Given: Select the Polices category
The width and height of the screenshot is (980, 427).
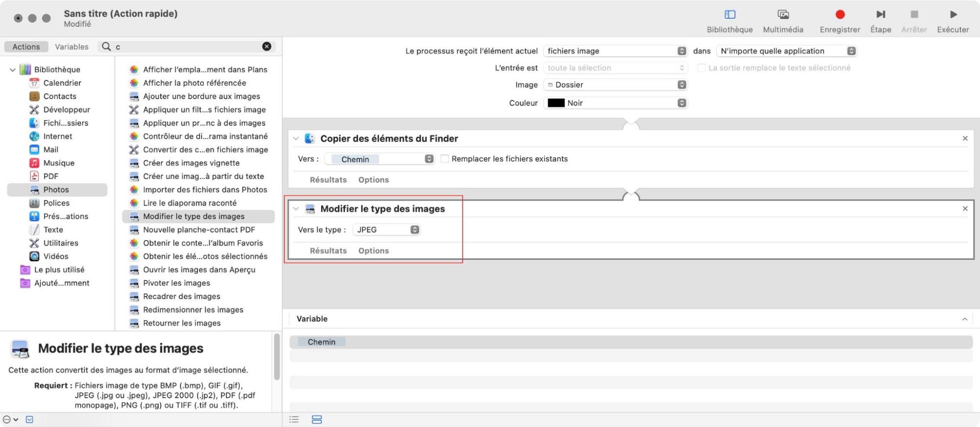Looking at the screenshot, I should point(57,203).
